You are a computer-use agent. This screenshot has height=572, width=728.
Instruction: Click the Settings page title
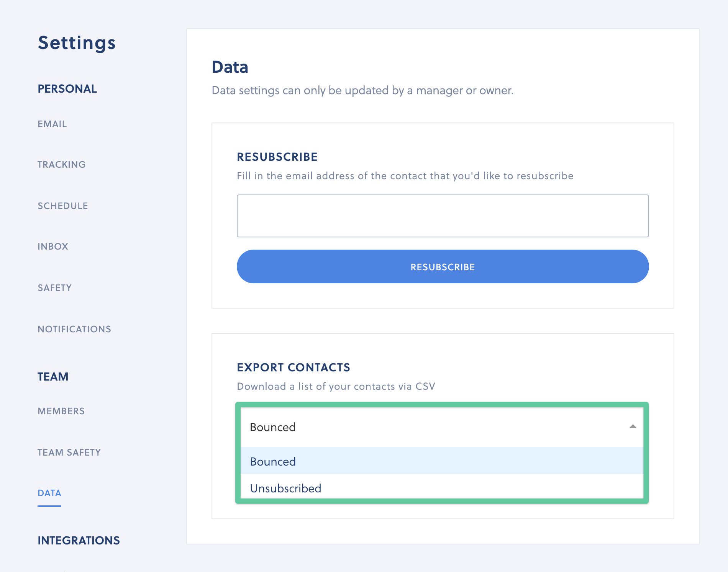[77, 43]
